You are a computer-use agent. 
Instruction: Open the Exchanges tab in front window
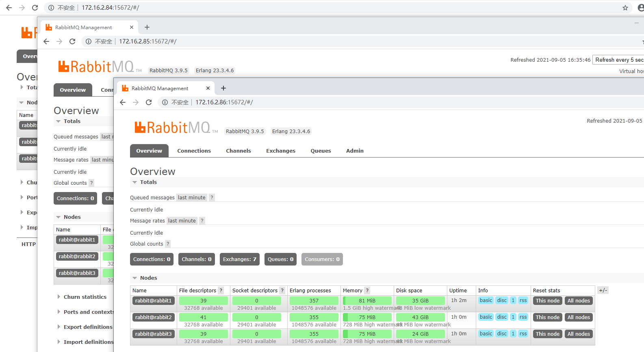tap(281, 151)
